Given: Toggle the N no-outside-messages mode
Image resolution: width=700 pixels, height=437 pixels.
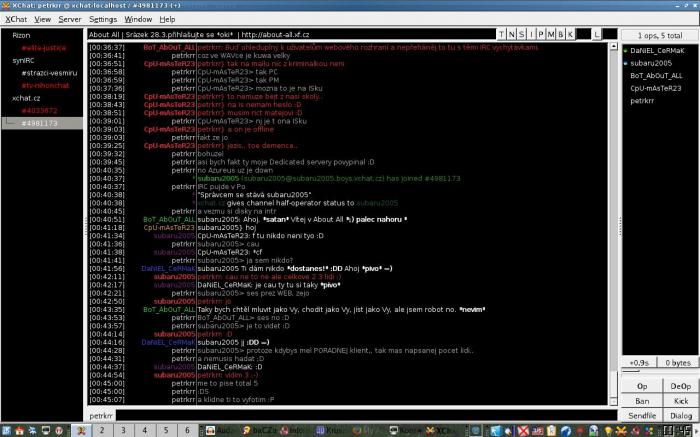Looking at the screenshot, I should 511,34.
